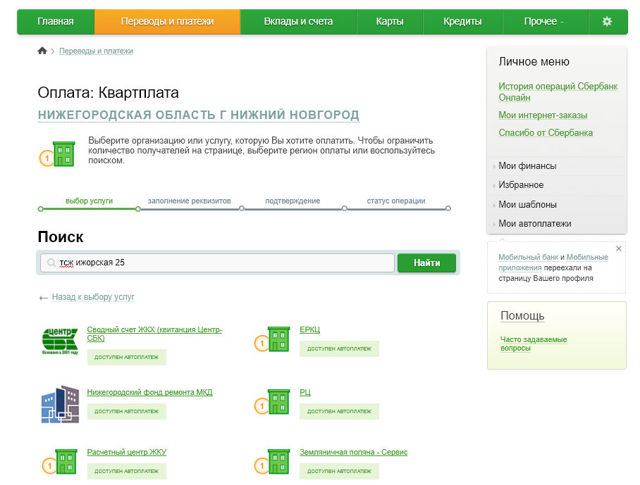Click the back arrow before Назад к выбору услуг
Image resolution: width=640 pixels, height=485 pixels.
tap(43, 298)
